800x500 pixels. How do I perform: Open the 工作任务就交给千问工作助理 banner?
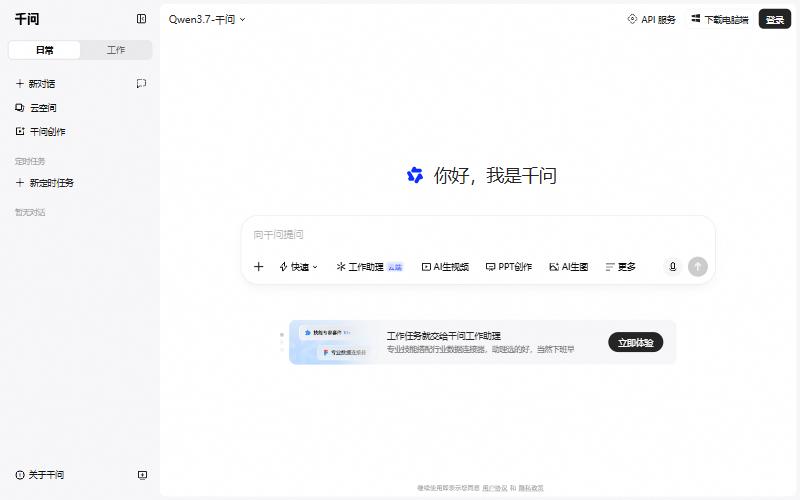pyautogui.click(x=482, y=342)
